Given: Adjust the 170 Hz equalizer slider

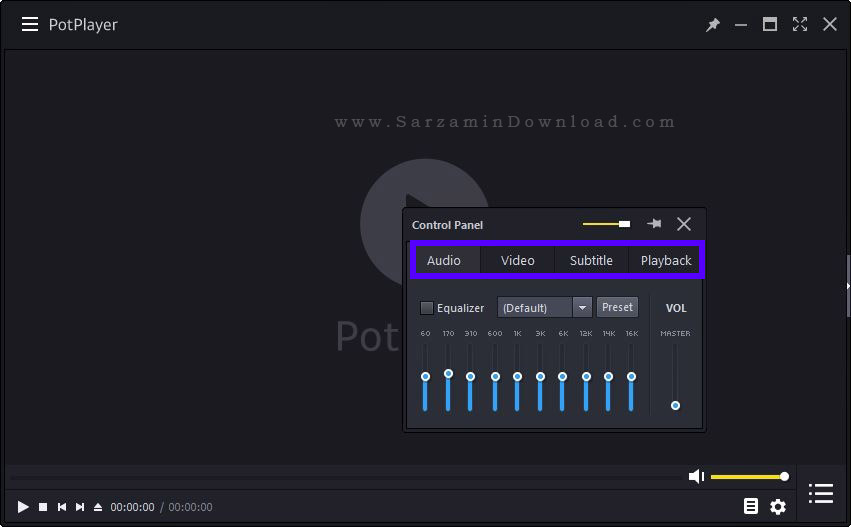Looking at the screenshot, I should coord(448,377).
